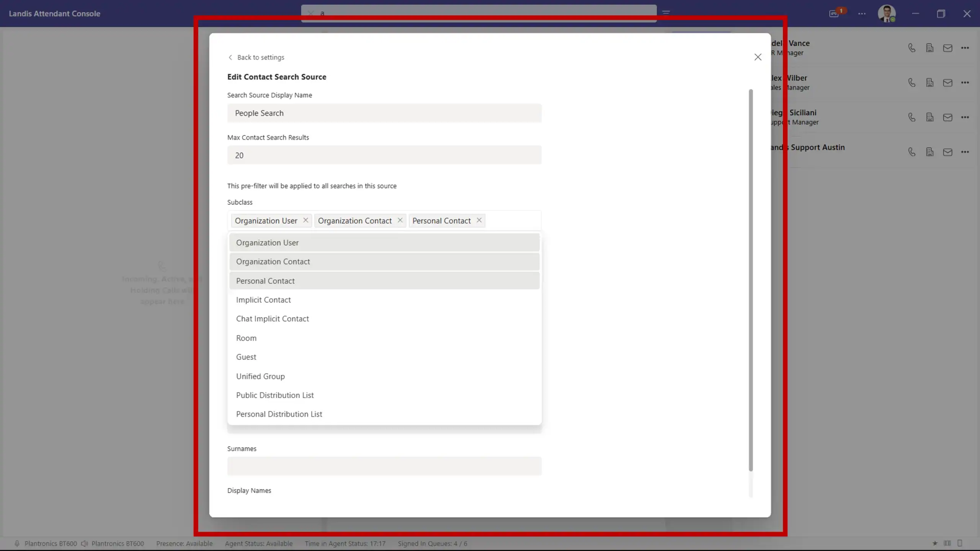Image resolution: width=980 pixels, height=551 pixels.
Task: Remove the Personal Contact tag
Action: coord(479,220)
